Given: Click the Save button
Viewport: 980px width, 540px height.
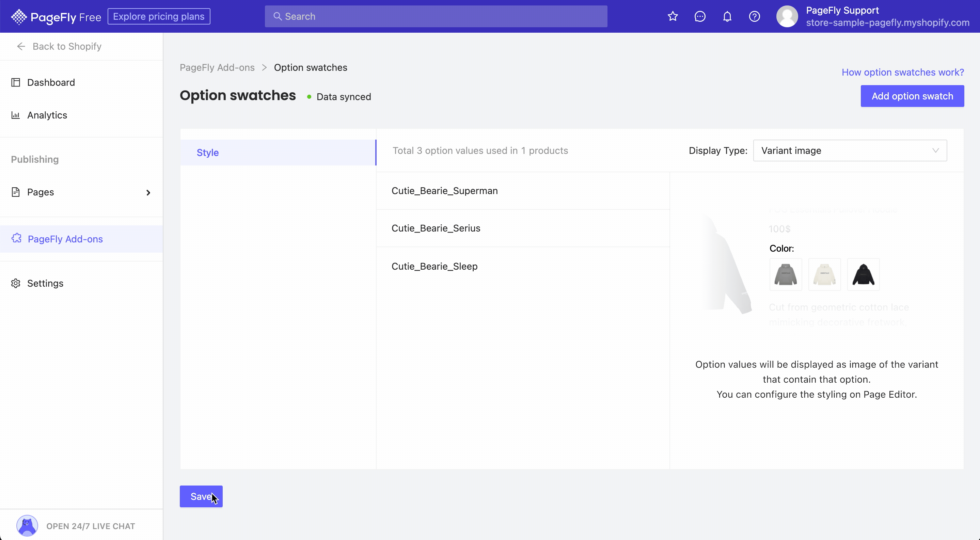Looking at the screenshot, I should (x=201, y=496).
